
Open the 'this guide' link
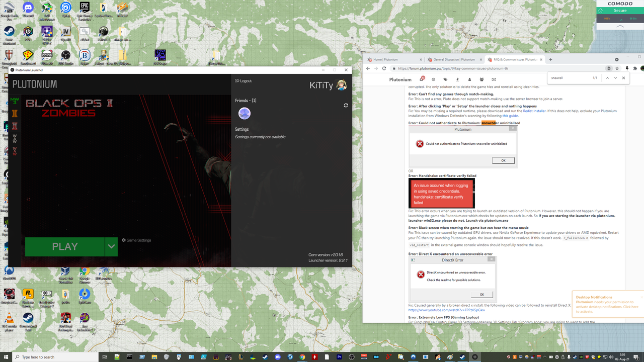(510, 116)
